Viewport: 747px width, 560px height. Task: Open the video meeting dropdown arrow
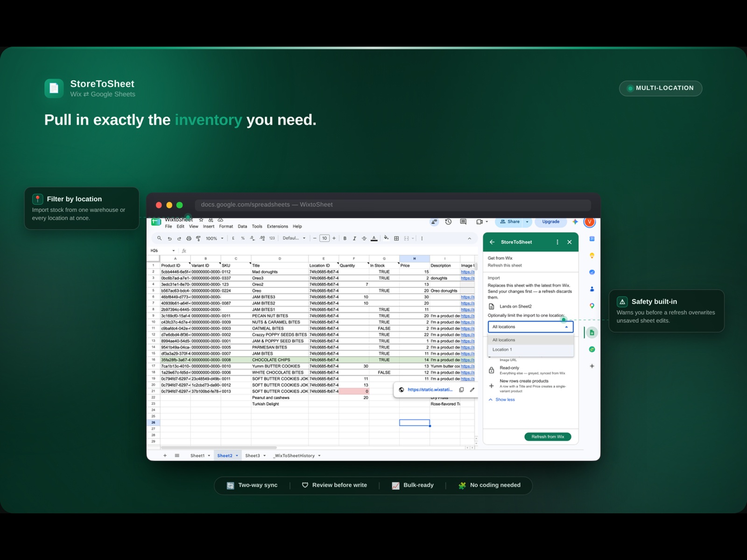pos(486,222)
